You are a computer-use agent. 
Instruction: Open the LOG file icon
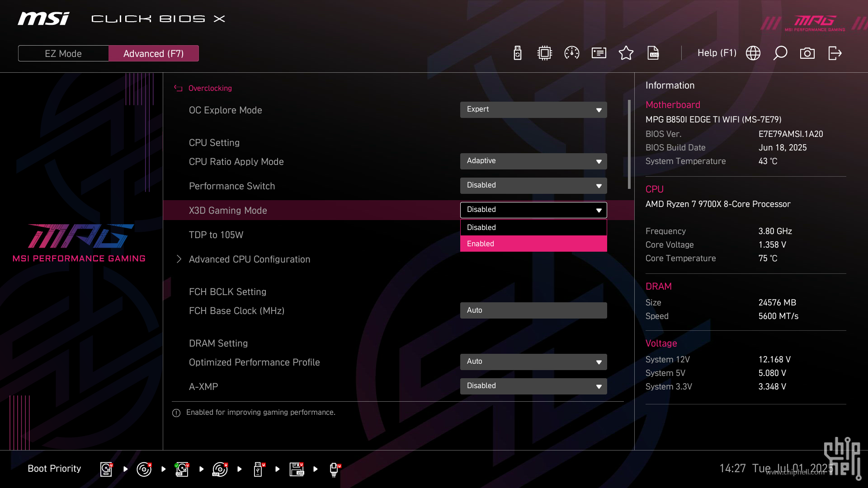tap(653, 53)
